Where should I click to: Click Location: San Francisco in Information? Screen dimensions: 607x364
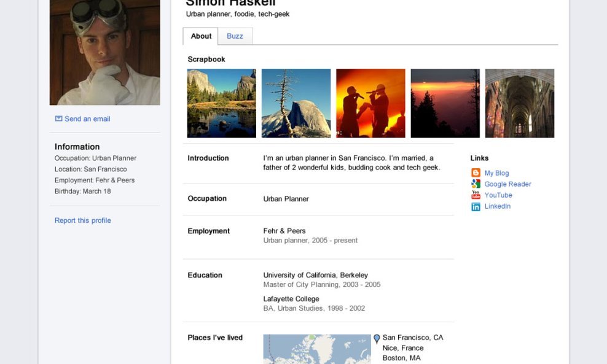[x=90, y=169]
